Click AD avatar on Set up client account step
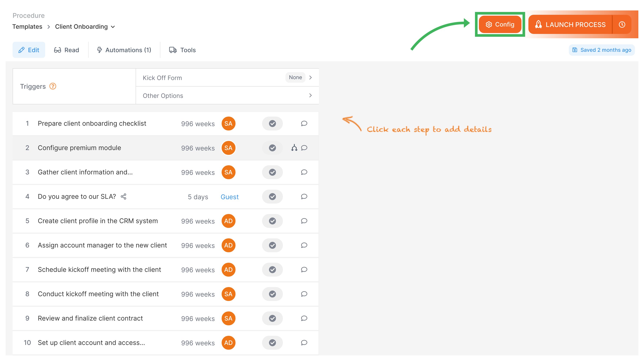The width and height of the screenshot is (644, 361). 228,343
